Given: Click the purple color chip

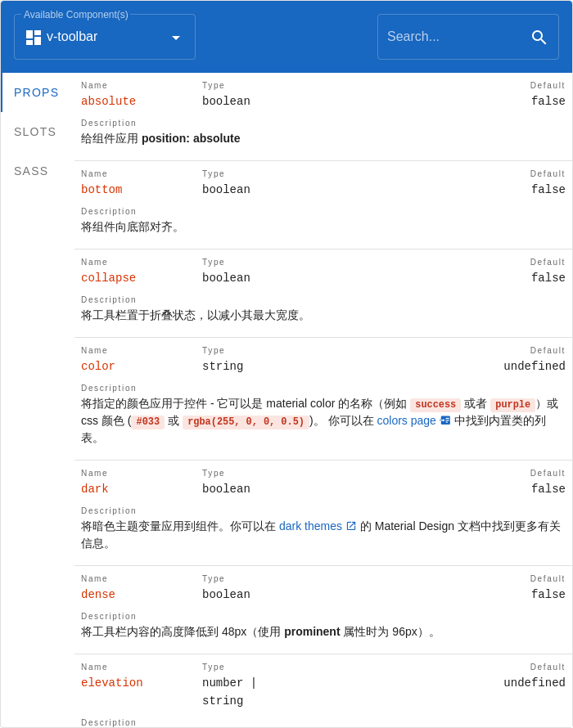Looking at the screenshot, I should coord(512,404).
